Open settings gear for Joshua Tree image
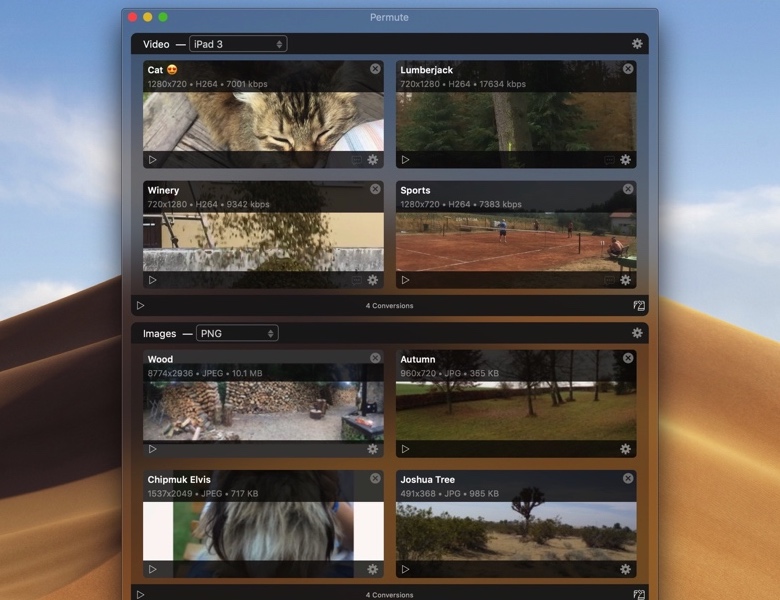This screenshot has height=600, width=780. pyautogui.click(x=626, y=569)
